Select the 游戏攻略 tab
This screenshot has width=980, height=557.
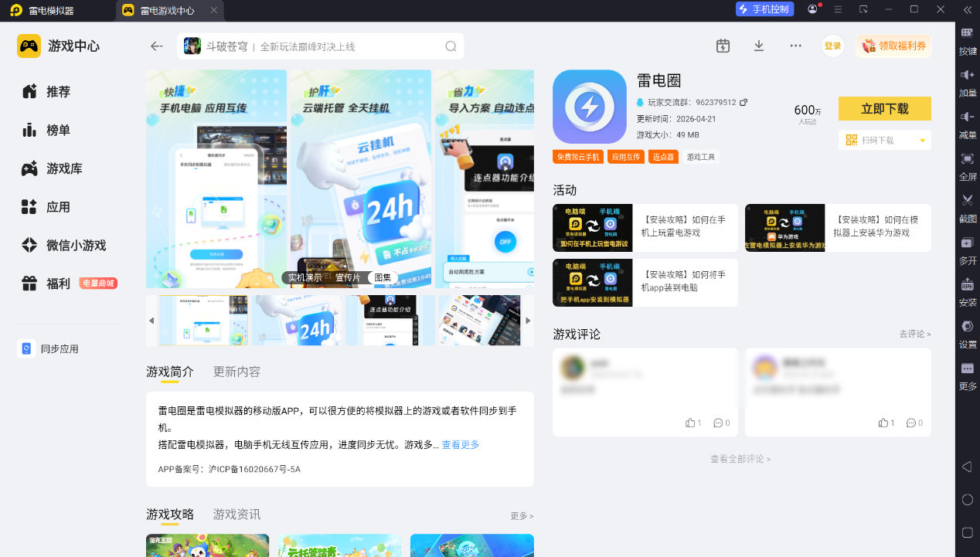170,515
